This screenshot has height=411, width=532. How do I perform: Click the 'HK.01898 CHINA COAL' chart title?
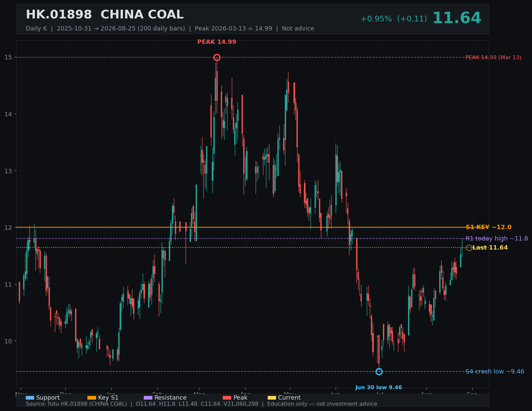tap(105, 15)
